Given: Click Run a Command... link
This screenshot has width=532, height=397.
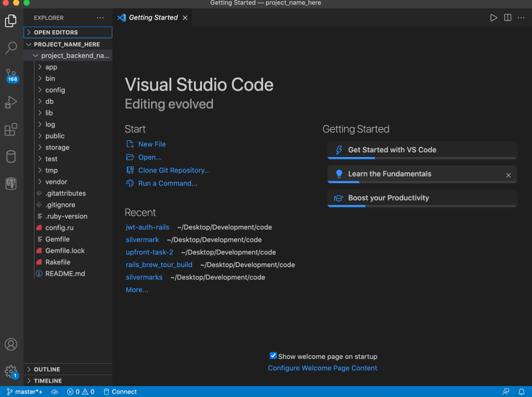Looking at the screenshot, I should [167, 184].
